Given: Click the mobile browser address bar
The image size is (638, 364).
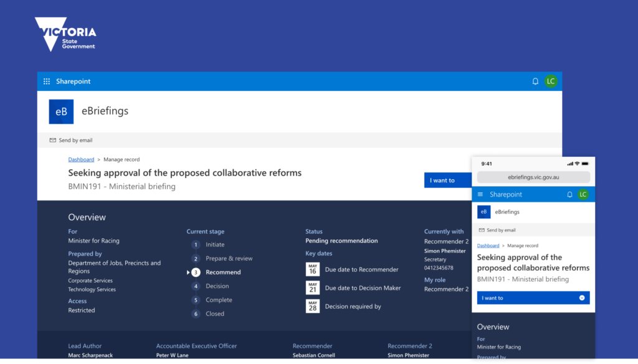Looking at the screenshot, I should (533, 177).
